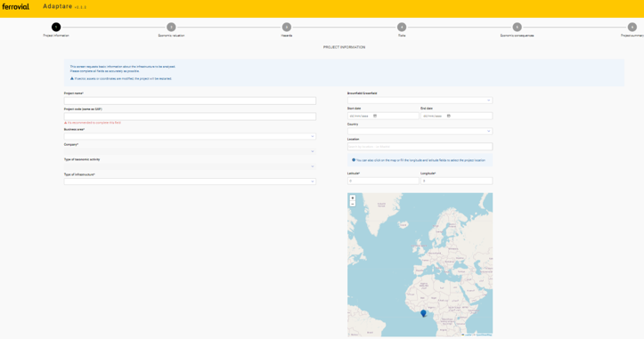Open the Start date calendar picker icon

pyautogui.click(x=375, y=117)
